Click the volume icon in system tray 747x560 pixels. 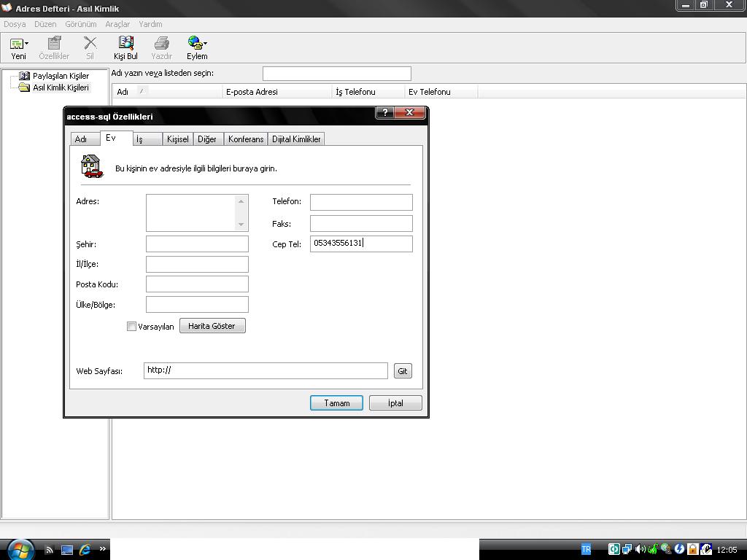click(x=640, y=549)
